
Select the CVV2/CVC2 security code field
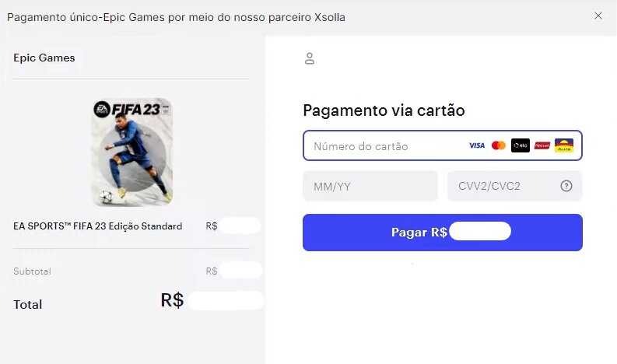coord(515,186)
